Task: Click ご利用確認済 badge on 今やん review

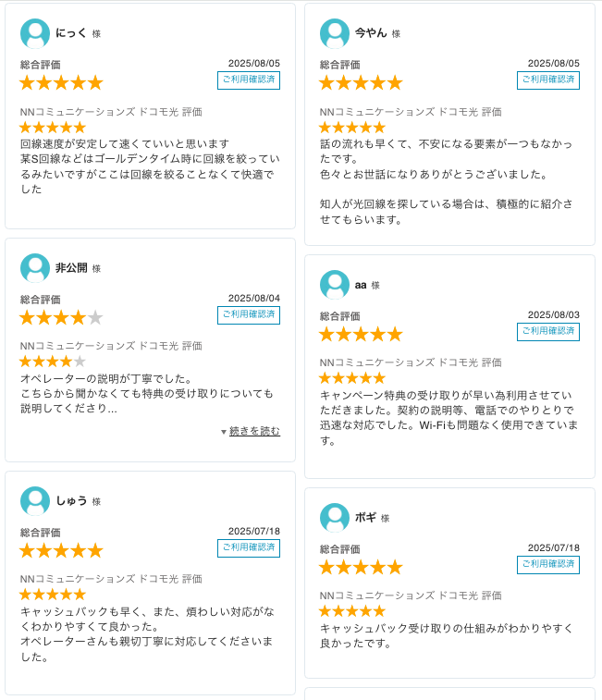Action: 548,80
